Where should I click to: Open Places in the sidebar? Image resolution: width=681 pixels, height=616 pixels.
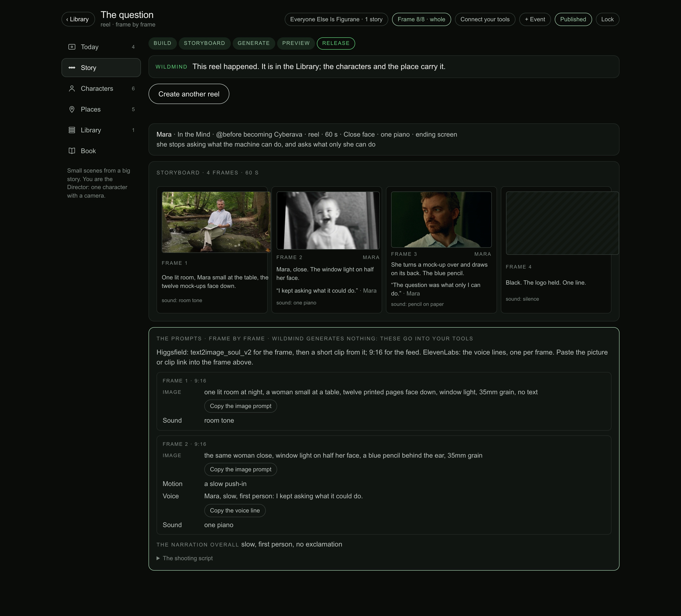(101, 109)
